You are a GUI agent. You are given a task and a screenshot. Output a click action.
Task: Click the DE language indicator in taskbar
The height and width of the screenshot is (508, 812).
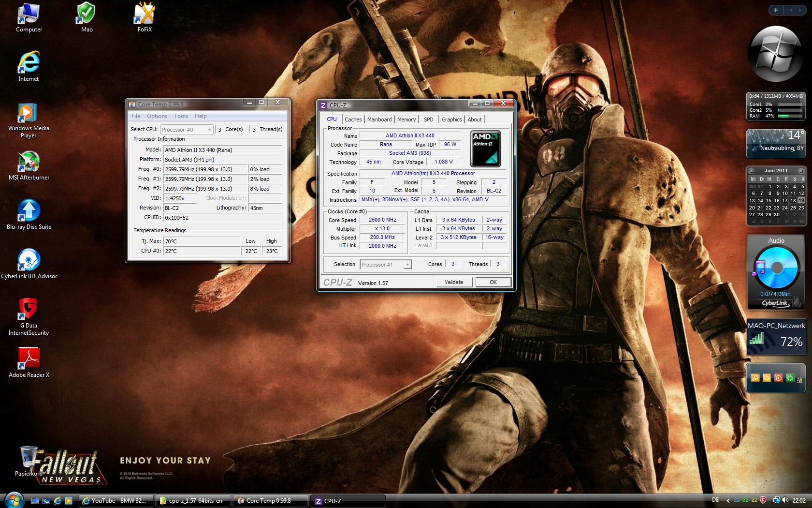click(715, 500)
